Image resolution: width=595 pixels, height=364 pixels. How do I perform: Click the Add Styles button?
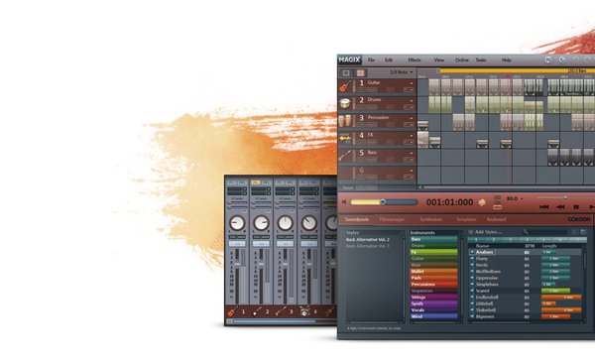point(488,231)
